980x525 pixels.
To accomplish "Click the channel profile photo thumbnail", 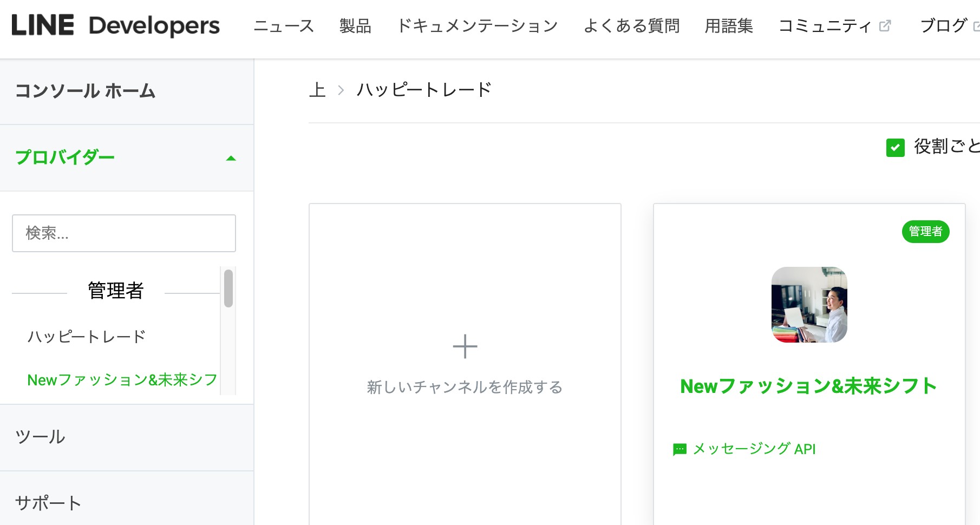I will tap(809, 305).
